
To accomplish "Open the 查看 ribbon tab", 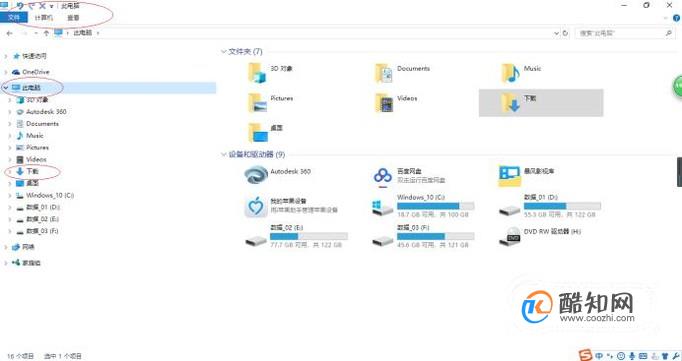I will point(74,18).
